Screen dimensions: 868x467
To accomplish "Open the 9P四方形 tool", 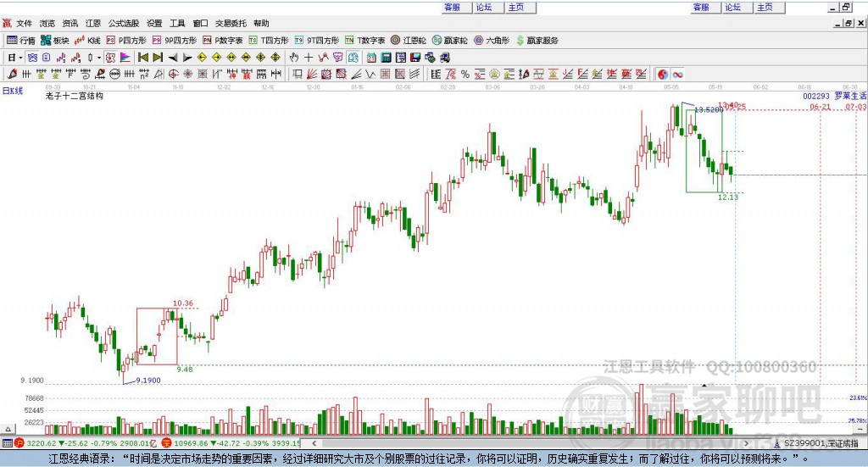I will pyautogui.click(x=175, y=41).
